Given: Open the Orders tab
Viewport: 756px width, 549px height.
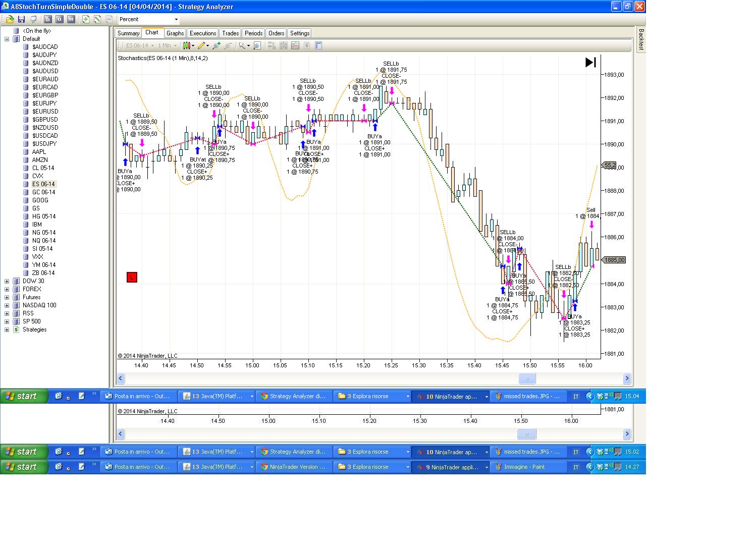Looking at the screenshot, I should tap(276, 33).
